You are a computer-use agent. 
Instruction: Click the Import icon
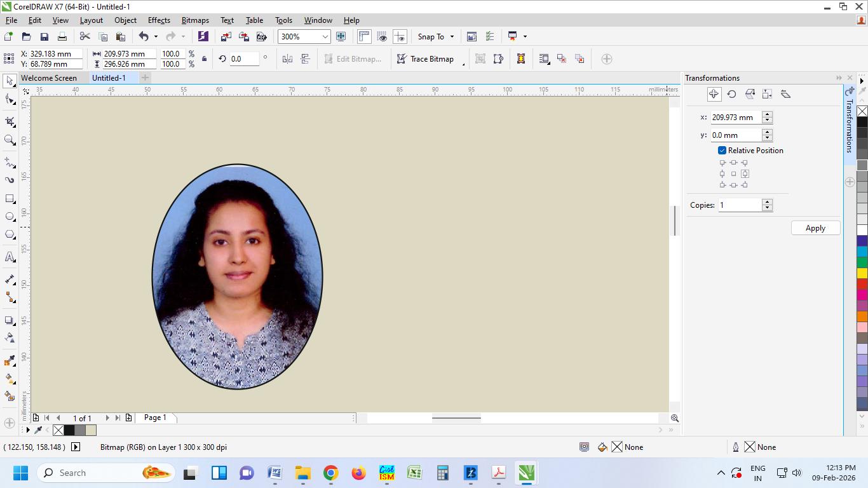tap(226, 37)
